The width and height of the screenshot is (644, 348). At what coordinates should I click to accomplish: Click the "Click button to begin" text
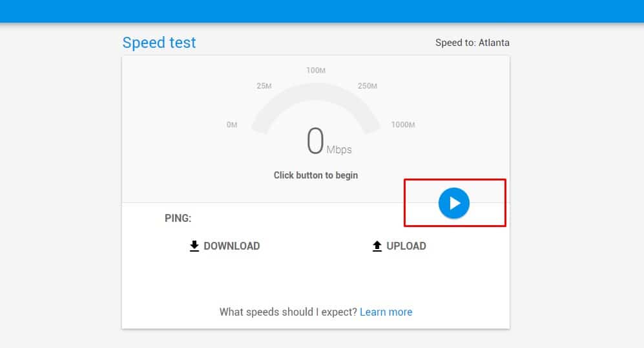[x=315, y=175]
